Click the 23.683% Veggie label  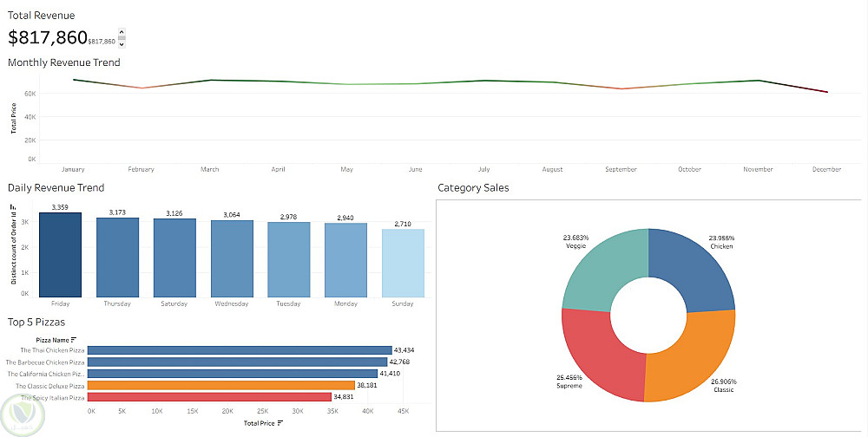(x=575, y=242)
